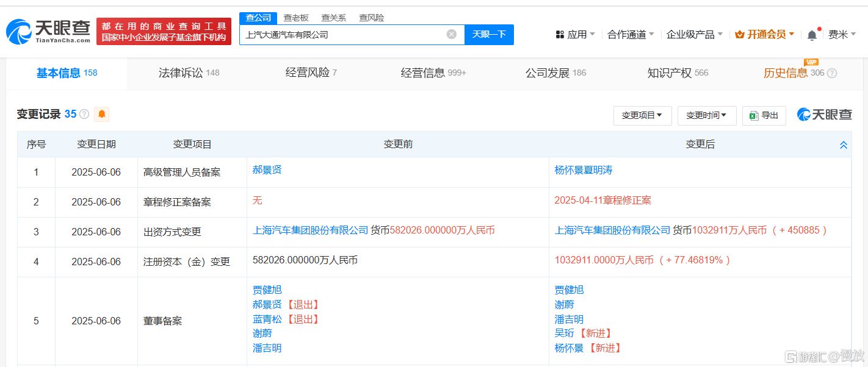This screenshot has width=868, height=367.
Task: Open 潘吉明 link in 变更前 column
Action: (267, 348)
